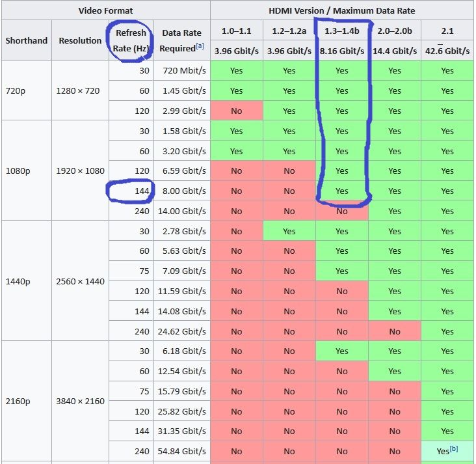Click the circled 144 refresh rate under 1080p
This screenshot has height=464, width=476.
pos(142,191)
